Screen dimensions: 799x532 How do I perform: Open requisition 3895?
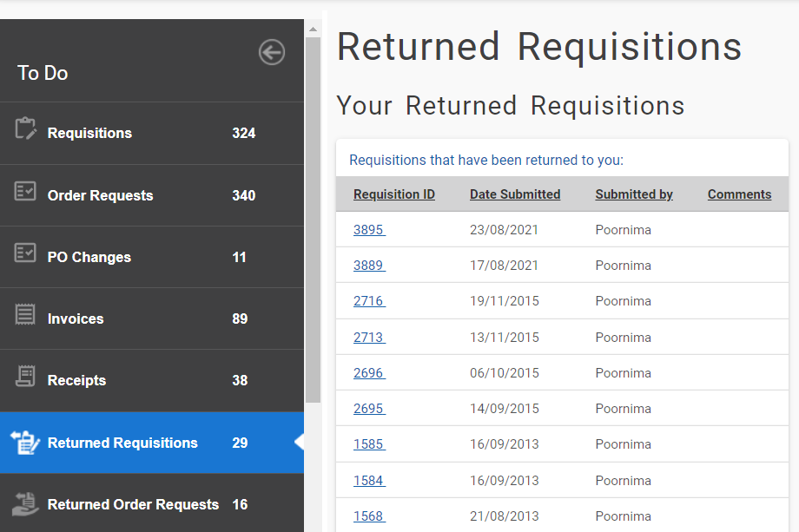369,230
